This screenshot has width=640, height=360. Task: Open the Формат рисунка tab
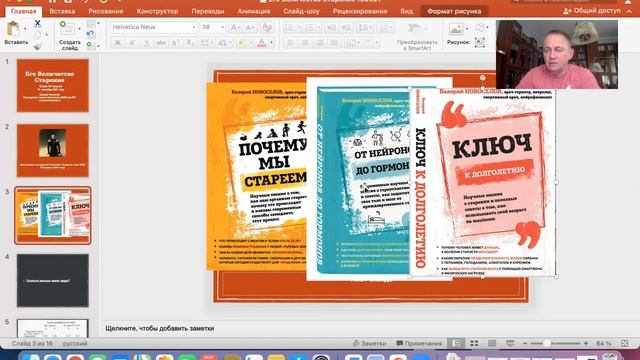click(454, 11)
